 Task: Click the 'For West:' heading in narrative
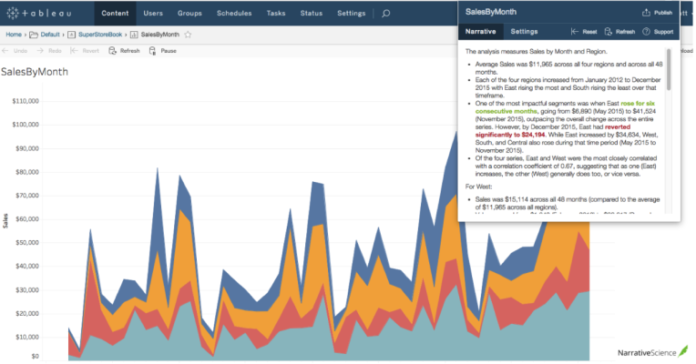click(478, 186)
